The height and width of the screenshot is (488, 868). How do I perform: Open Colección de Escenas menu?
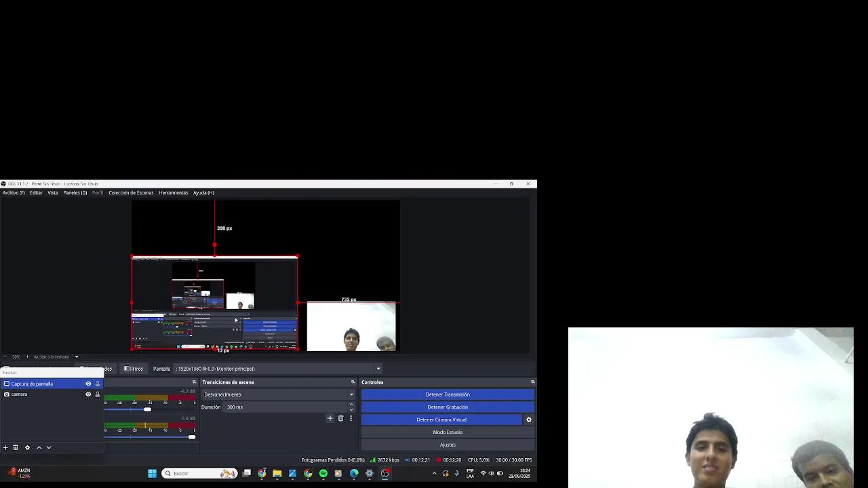coord(131,192)
